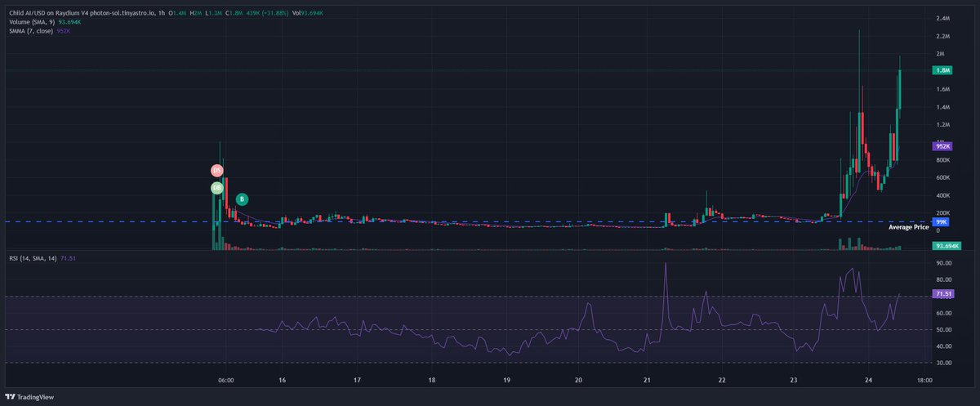Click the green B buy marker
Viewport: 980px width, 406px height.
pos(243,199)
